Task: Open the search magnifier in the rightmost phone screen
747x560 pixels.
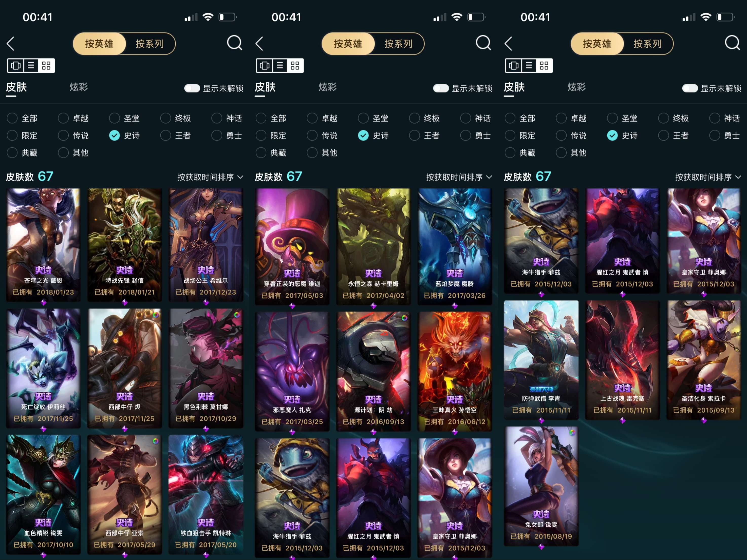Action: tap(733, 43)
